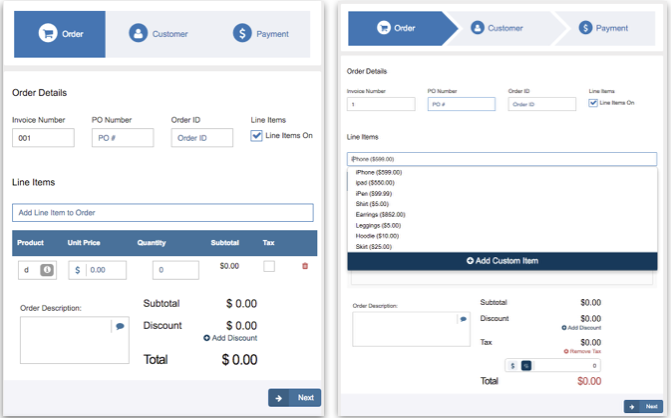Click comment bubble icon in left Order Description
Viewport: 671px width, 418px height.
click(120, 326)
